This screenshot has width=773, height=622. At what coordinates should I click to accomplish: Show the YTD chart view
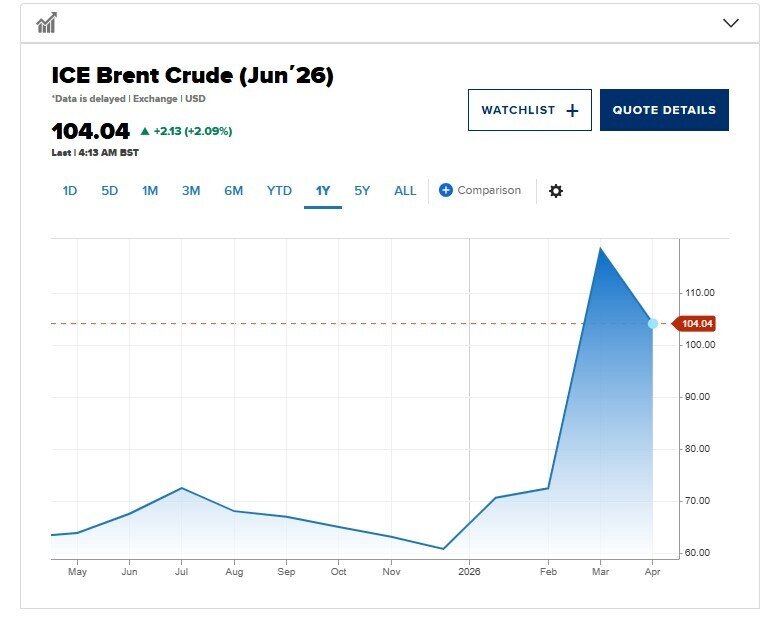point(279,190)
